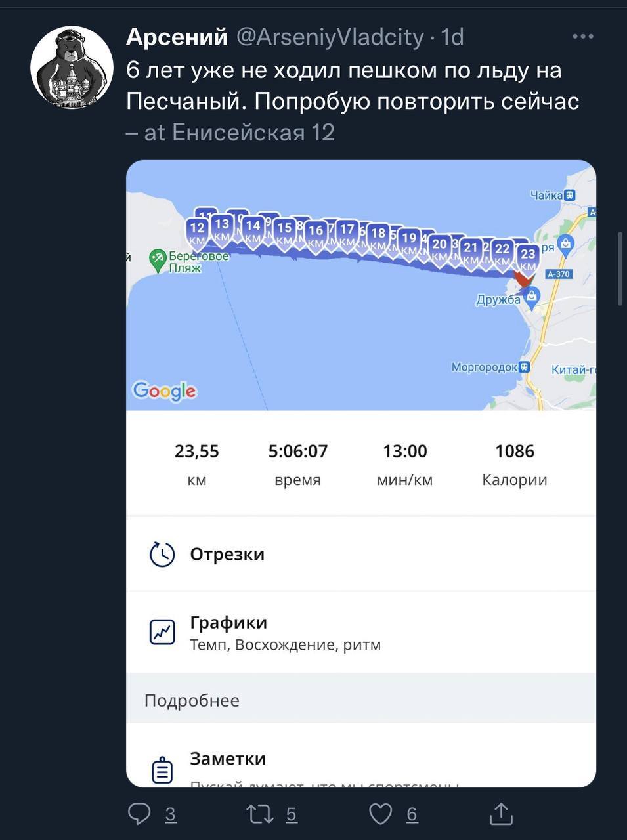The width and height of the screenshot is (627, 840).
Task: Tap the retweet arrows icon
Action: pyautogui.click(x=259, y=814)
